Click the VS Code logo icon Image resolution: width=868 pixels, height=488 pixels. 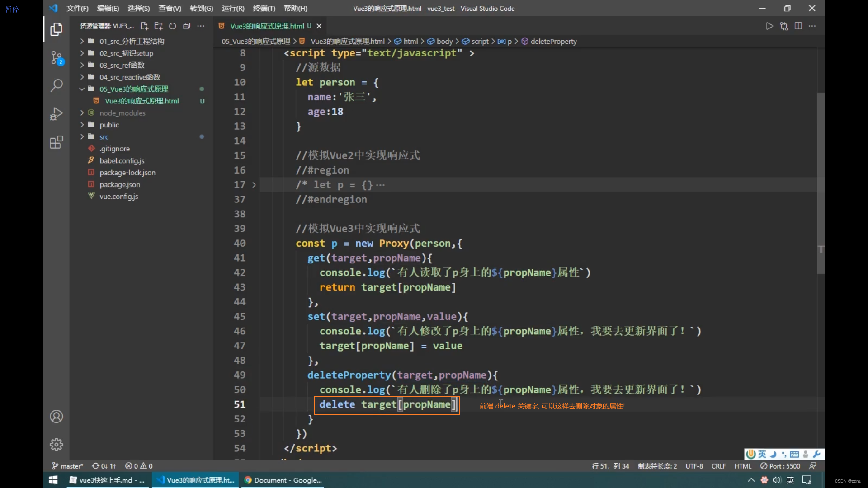53,8
